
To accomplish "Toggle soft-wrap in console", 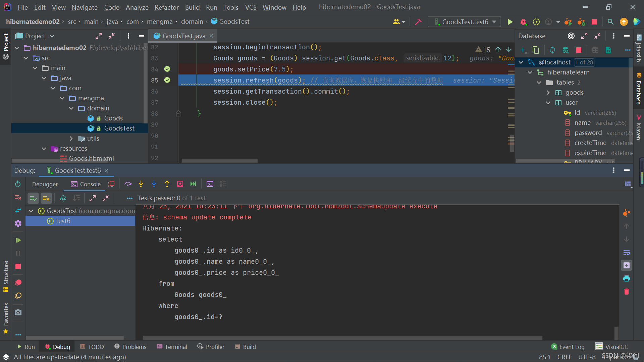I will tap(627, 252).
